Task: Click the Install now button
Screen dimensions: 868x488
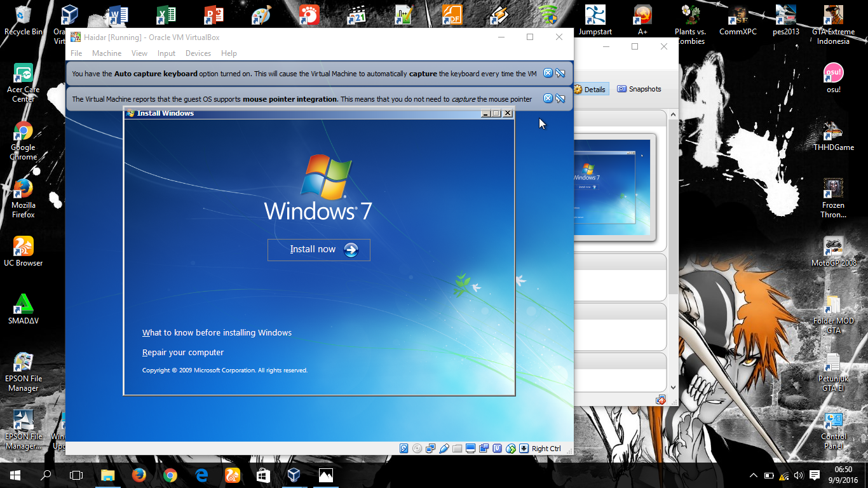Action: click(319, 250)
